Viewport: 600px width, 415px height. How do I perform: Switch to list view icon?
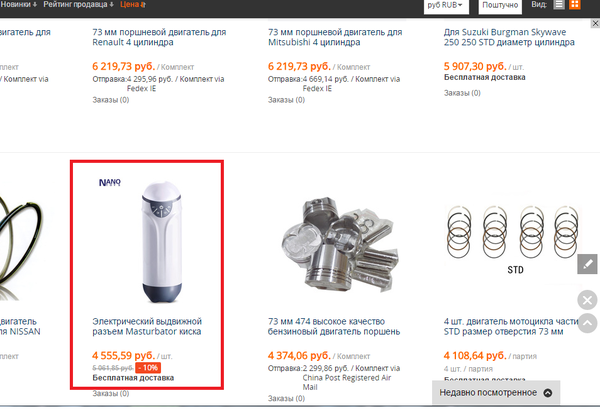tap(559, 5)
